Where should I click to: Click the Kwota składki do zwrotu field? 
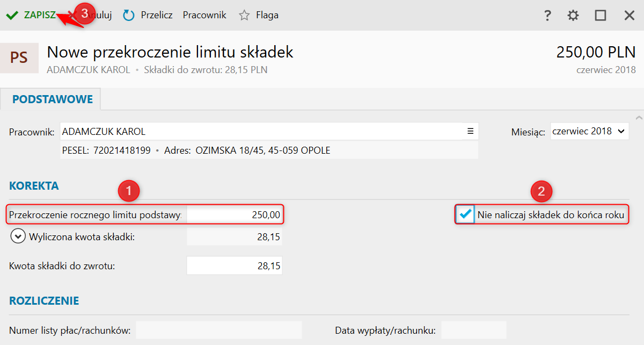click(234, 265)
